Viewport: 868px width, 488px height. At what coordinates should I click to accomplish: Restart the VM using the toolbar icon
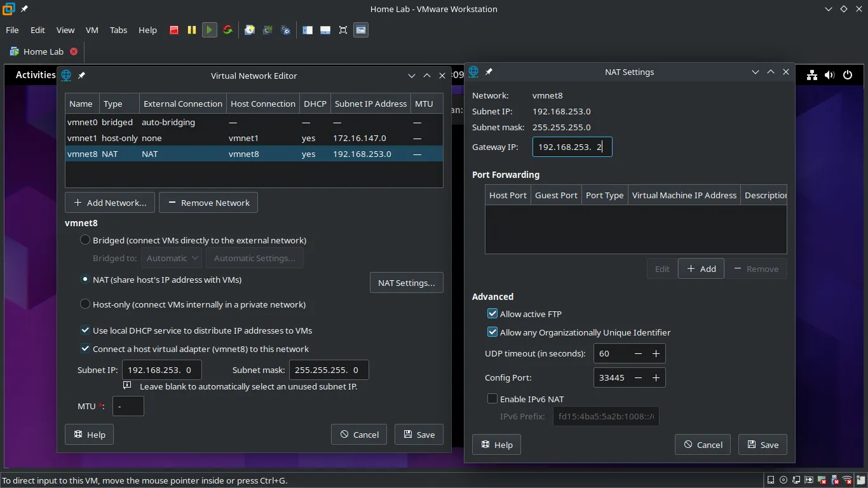(227, 30)
